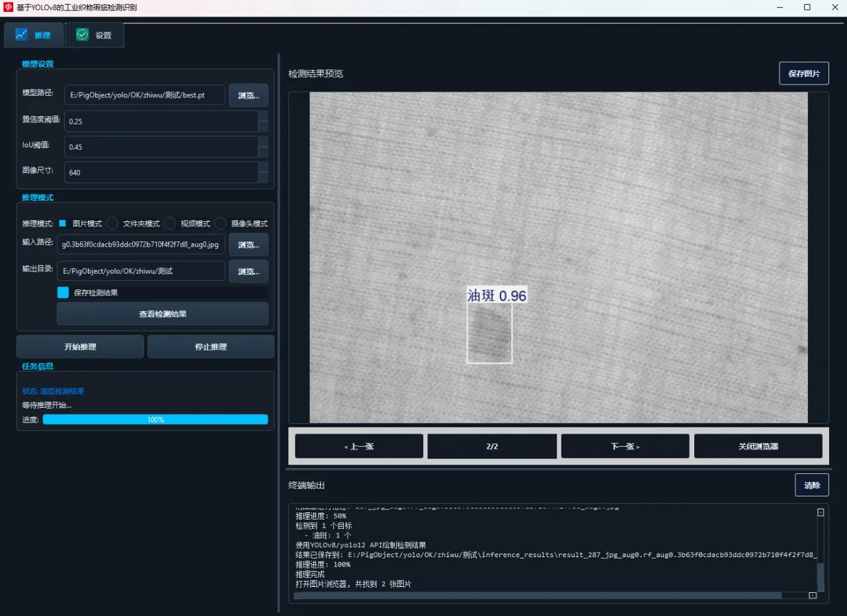Increase 图像尺寸 using the spinner arrows
The image size is (847, 616).
(x=264, y=169)
